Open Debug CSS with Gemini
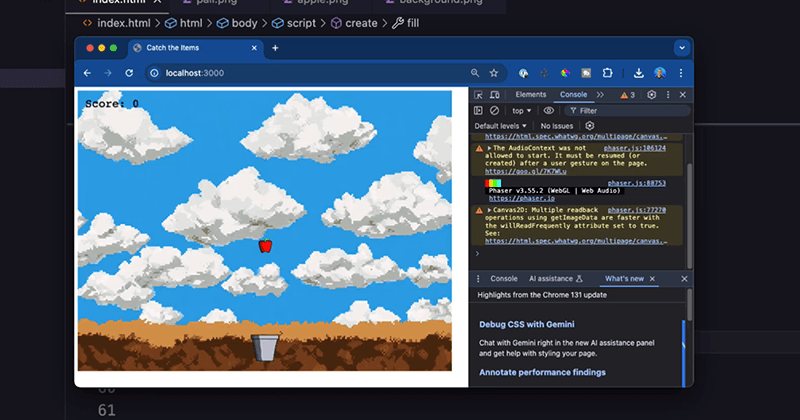The image size is (800, 420). point(527,325)
